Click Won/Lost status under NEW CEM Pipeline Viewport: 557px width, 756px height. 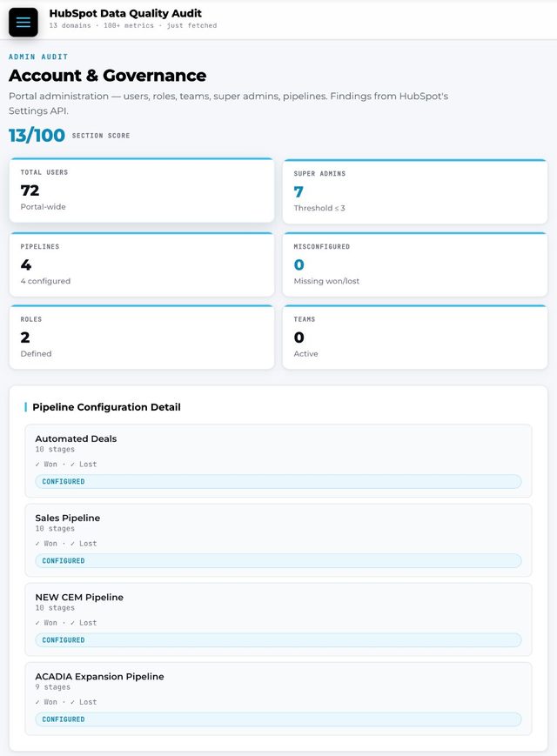66,623
